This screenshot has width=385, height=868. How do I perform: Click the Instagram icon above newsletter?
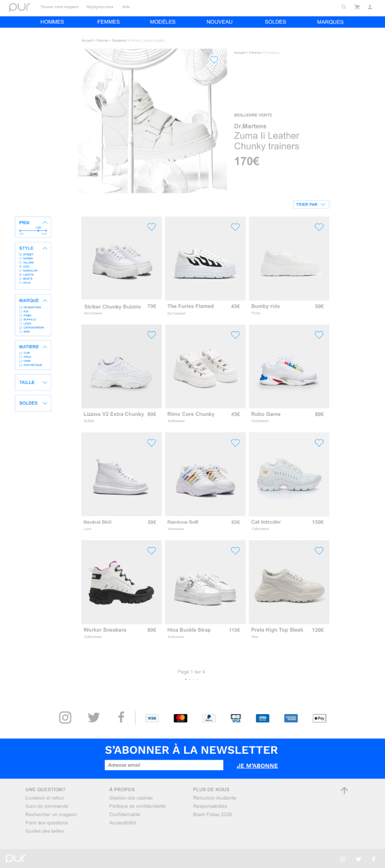pos(65,717)
